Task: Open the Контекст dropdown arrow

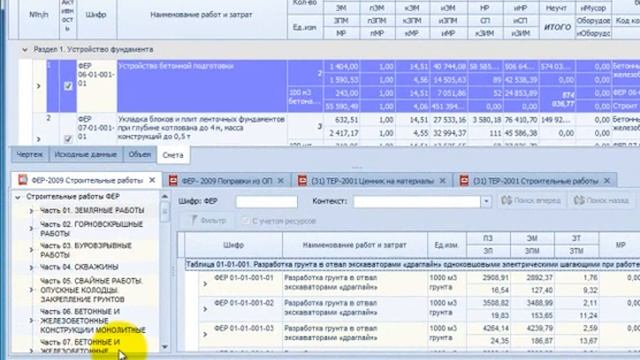Action: point(486,201)
